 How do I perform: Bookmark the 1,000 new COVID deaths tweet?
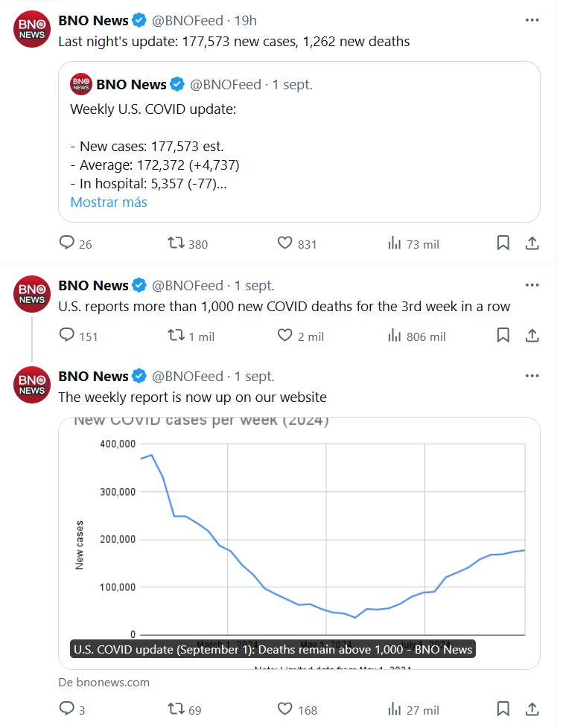[x=503, y=336]
